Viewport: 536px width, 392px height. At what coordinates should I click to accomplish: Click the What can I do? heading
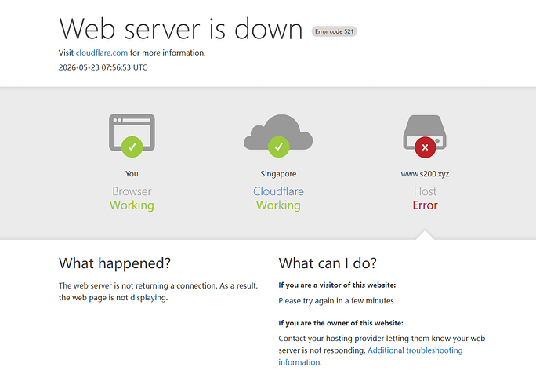pyautogui.click(x=328, y=263)
